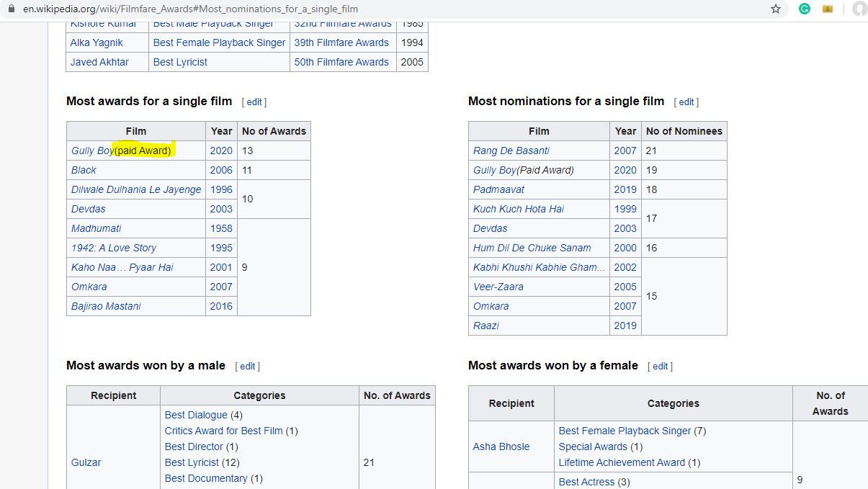The image size is (868, 489).
Task: Open Gully Boy in the most-nominations table
Action: [495, 170]
